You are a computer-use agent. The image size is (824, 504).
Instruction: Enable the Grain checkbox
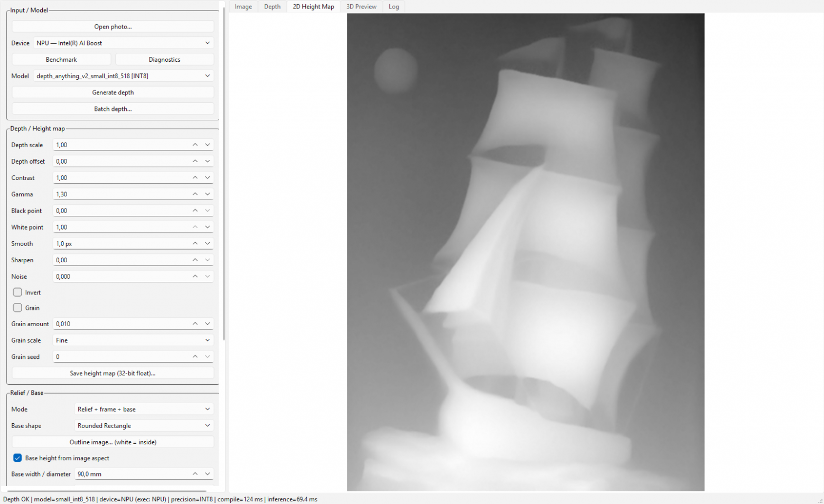[x=17, y=308]
